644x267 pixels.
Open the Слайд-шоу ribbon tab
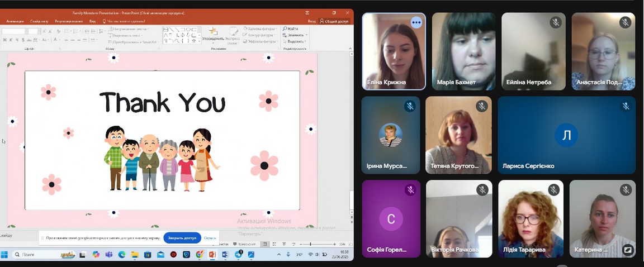tap(39, 21)
